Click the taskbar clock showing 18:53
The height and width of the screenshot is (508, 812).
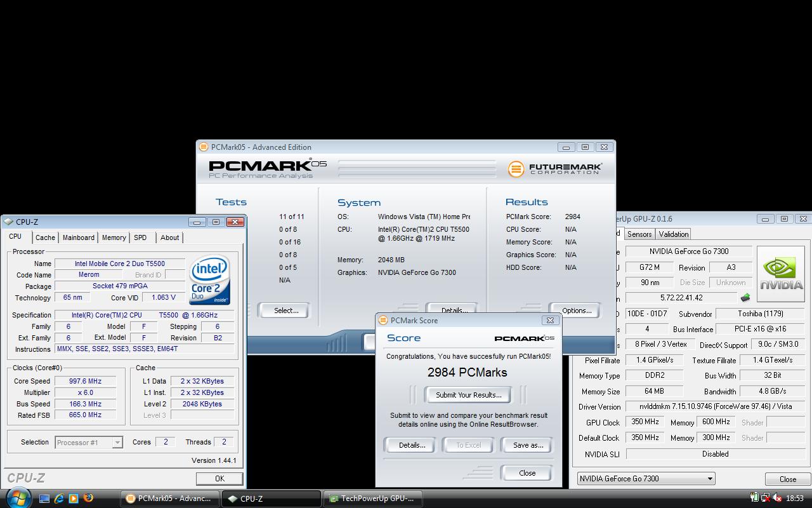(x=795, y=498)
